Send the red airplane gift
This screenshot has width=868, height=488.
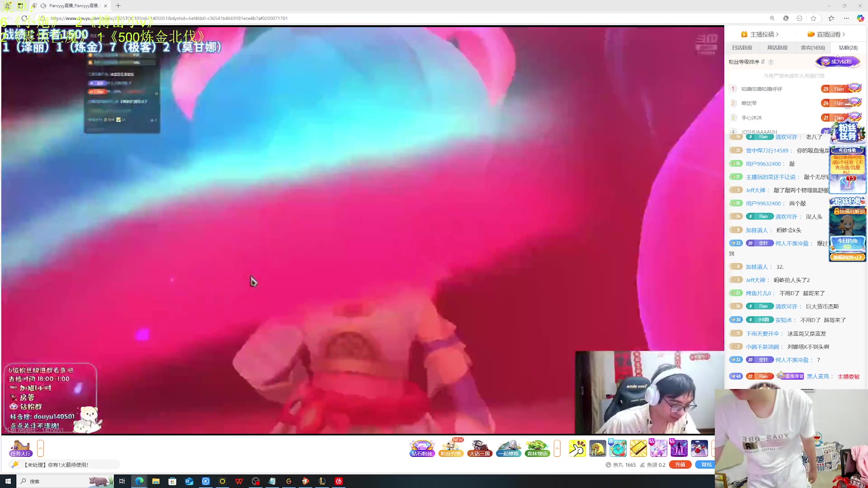pos(699,448)
